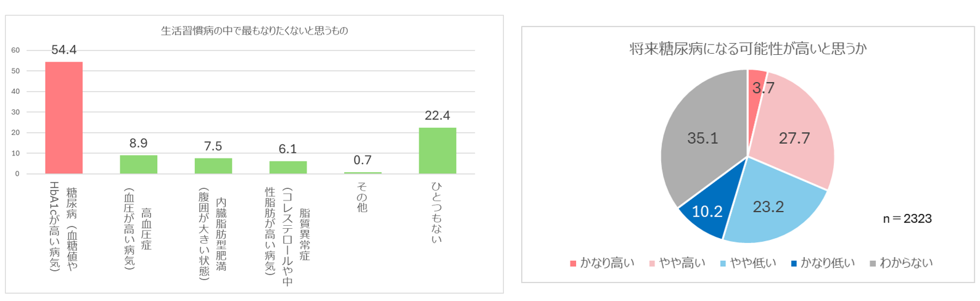
Task: Click the やや高い legend color swatch
Action: (652, 263)
